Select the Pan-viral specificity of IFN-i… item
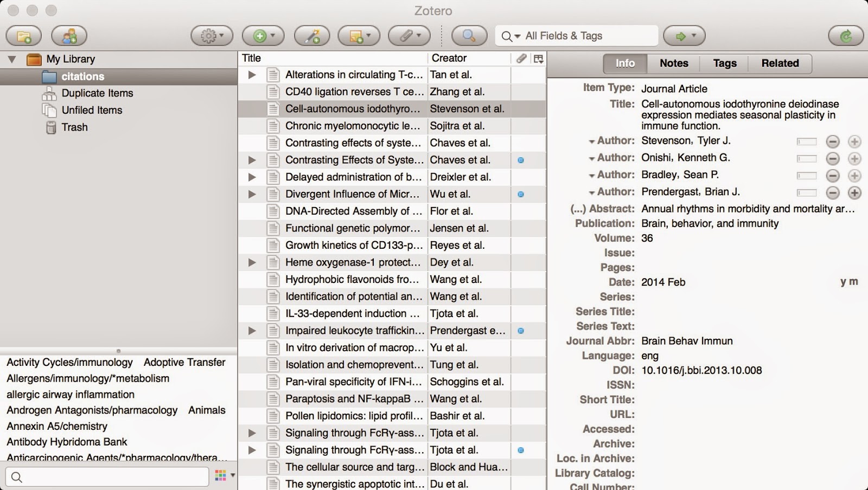 [x=392, y=382]
